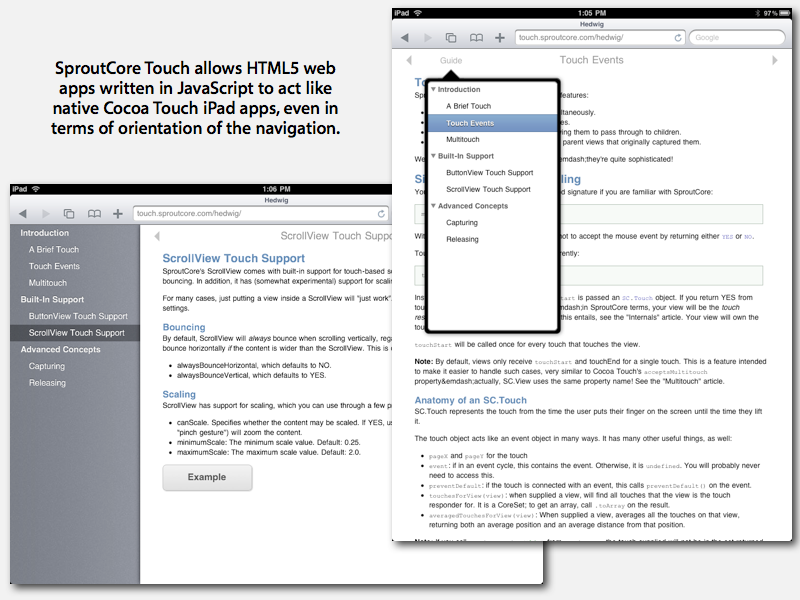Click Scaling section heading
Screen dimensions: 800x600
coord(179,394)
